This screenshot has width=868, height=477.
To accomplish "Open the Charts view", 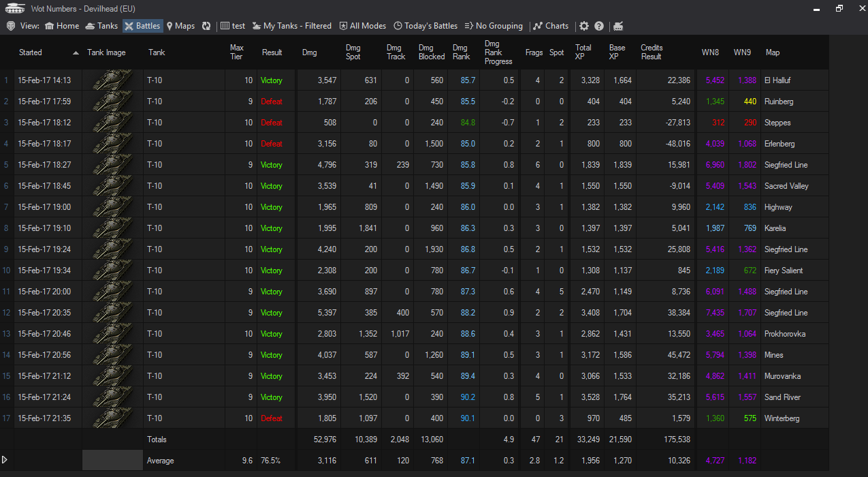I will (x=551, y=26).
